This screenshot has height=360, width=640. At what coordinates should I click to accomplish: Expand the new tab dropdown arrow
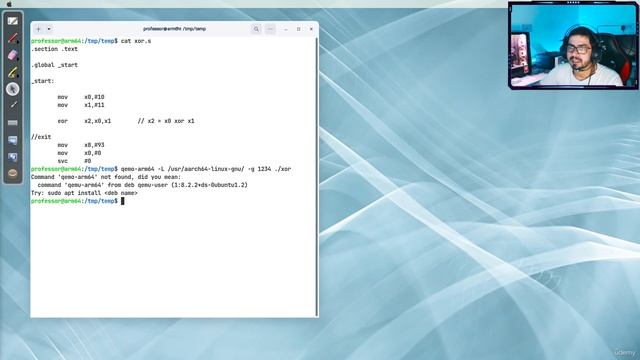coord(49,29)
